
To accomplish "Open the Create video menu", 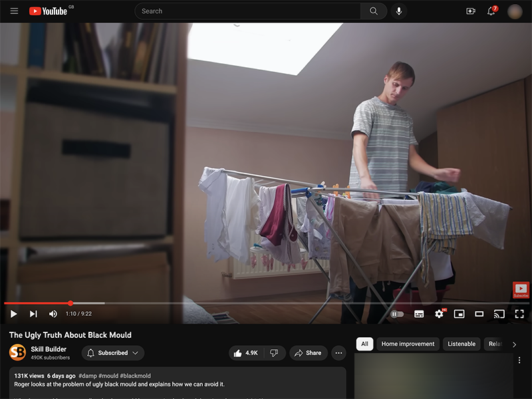I will (x=471, y=11).
